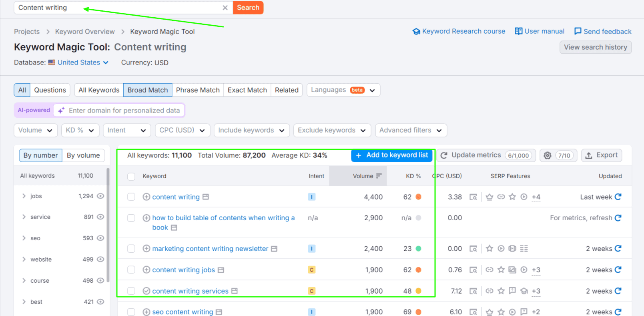This screenshot has height=316, width=644.
Task: Select By number grouping
Action: pos(40,155)
